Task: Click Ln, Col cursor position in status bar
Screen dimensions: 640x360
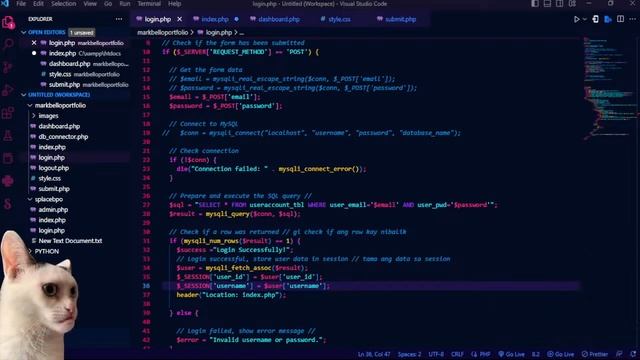Action: click(374, 354)
